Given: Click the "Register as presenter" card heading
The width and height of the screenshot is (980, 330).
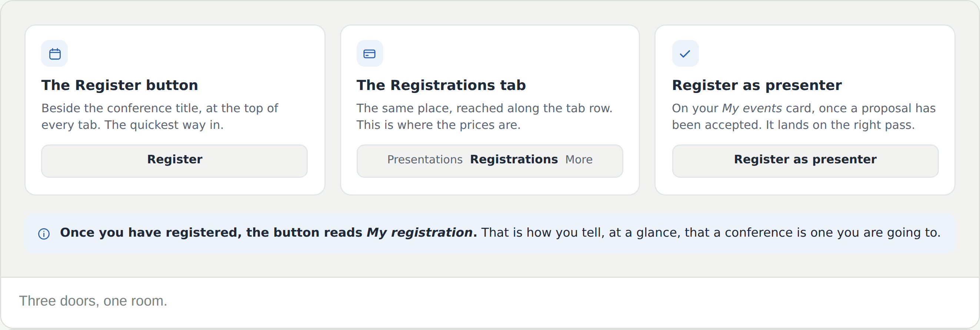Looking at the screenshot, I should (x=757, y=85).
